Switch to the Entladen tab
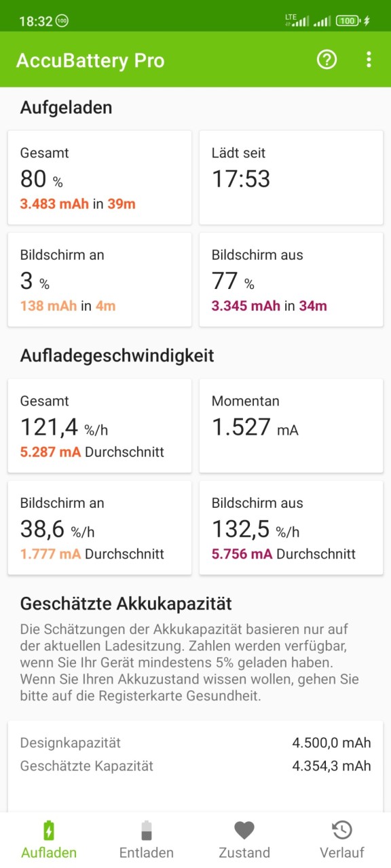Viewport: 391px width, 868px height. coord(147,840)
